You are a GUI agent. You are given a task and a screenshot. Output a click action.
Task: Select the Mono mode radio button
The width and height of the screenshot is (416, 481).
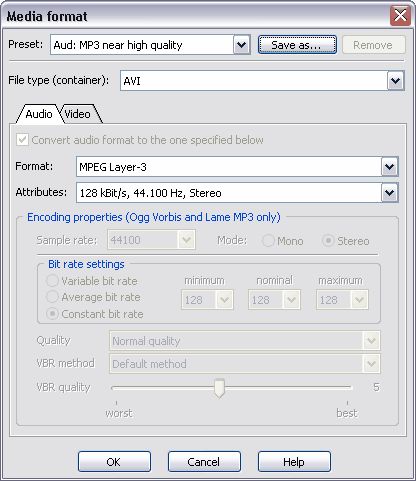[x=268, y=241]
